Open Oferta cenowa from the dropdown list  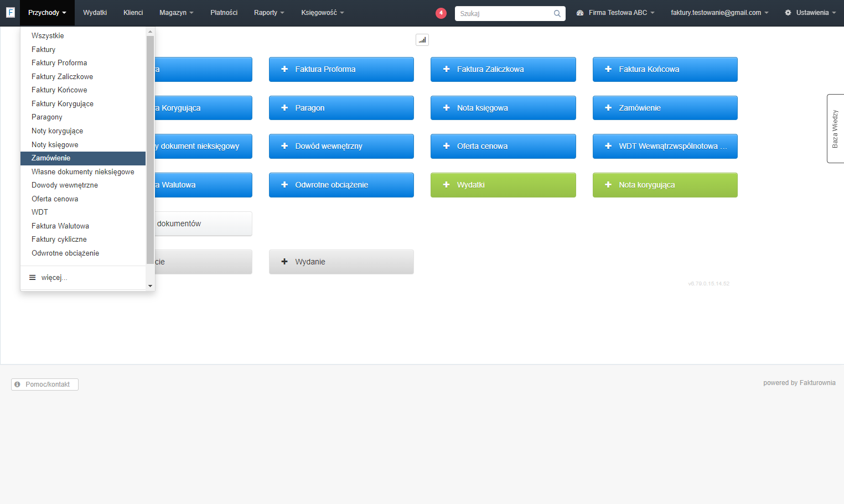coord(83,199)
